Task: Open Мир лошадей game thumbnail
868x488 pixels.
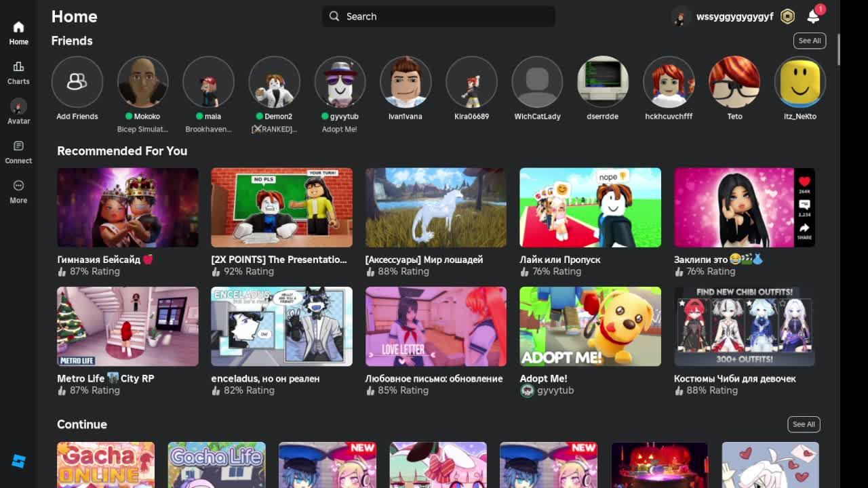Action: 436,207
